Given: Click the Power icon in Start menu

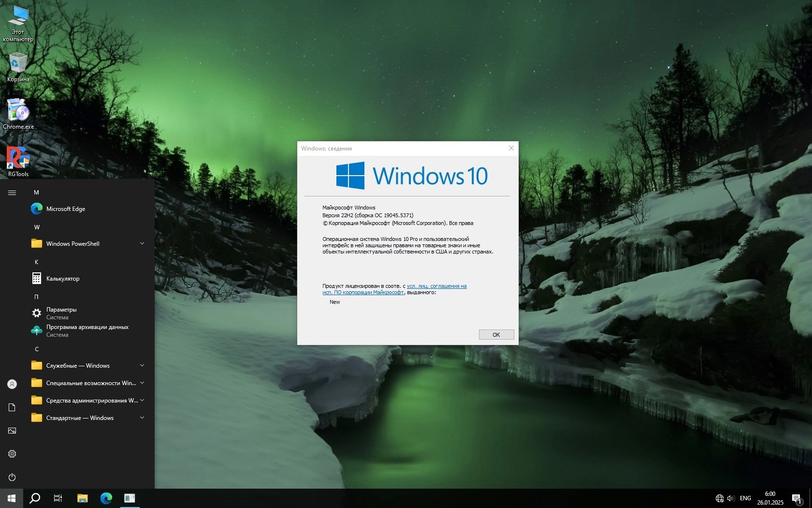Looking at the screenshot, I should pyautogui.click(x=12, y=477).
